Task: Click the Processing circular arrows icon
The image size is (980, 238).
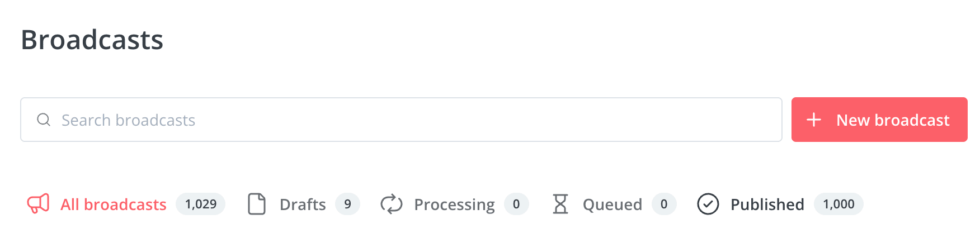Action: (392, 204)
